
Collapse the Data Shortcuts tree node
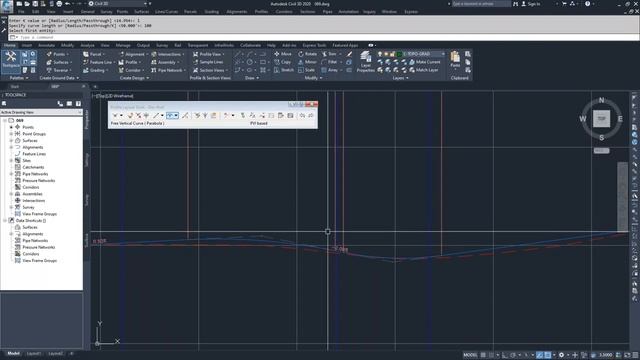(5, 220)
